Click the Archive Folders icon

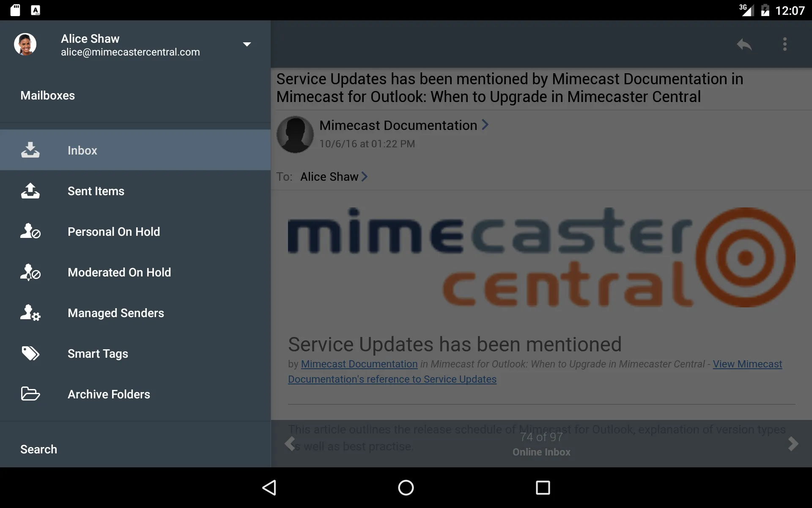[x=30, y=394]
